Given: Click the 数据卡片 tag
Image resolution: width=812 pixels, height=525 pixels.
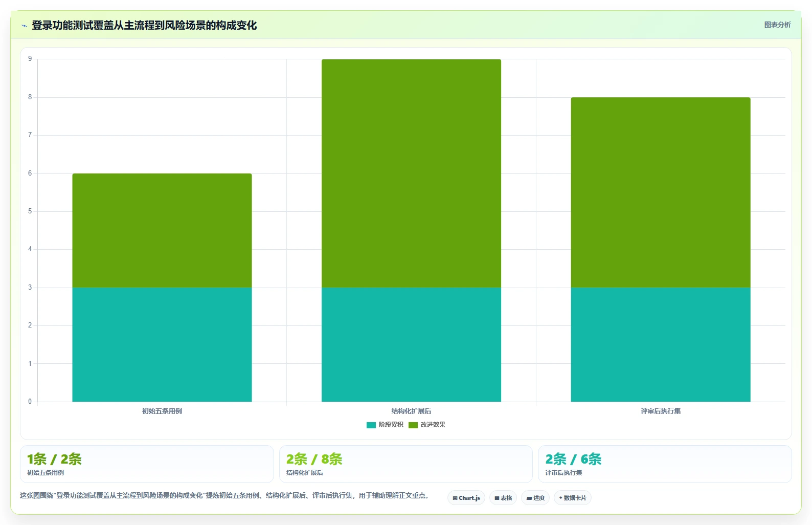Looking at the screenshot, I should coord(573,498).
